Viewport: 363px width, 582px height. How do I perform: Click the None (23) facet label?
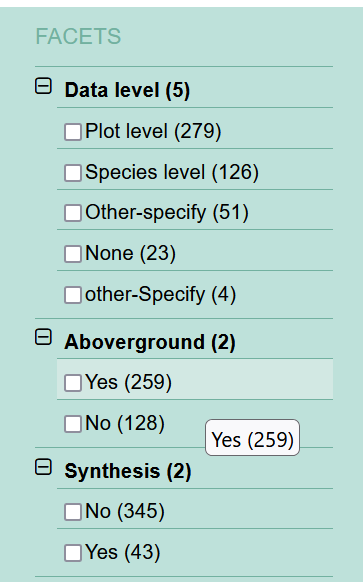coord(130,254)
